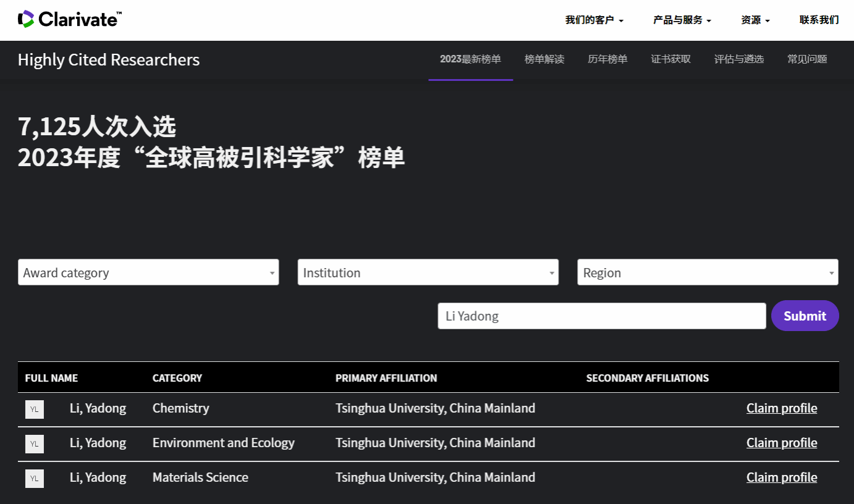This screenshot has height=504, width=854.
Task: Switch to the 榜单解读 tab
Action: click(544, 59)
